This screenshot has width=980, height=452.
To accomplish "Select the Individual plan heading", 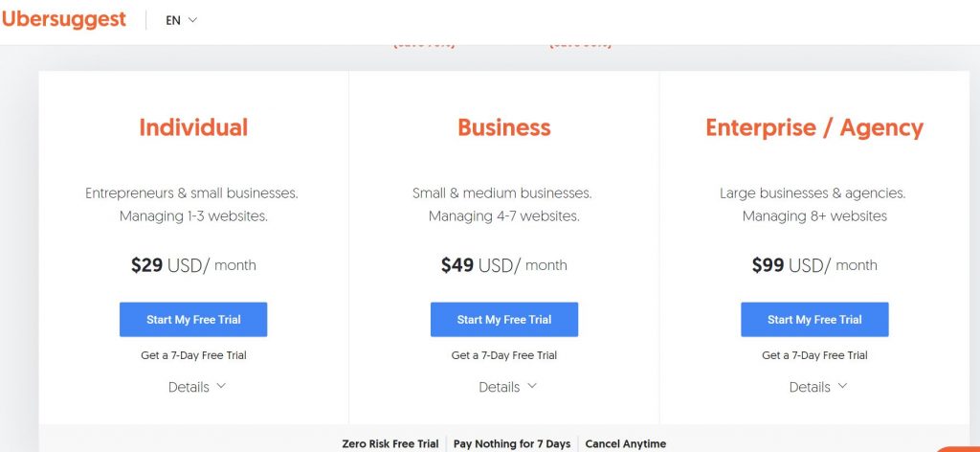I will (193, 127).
